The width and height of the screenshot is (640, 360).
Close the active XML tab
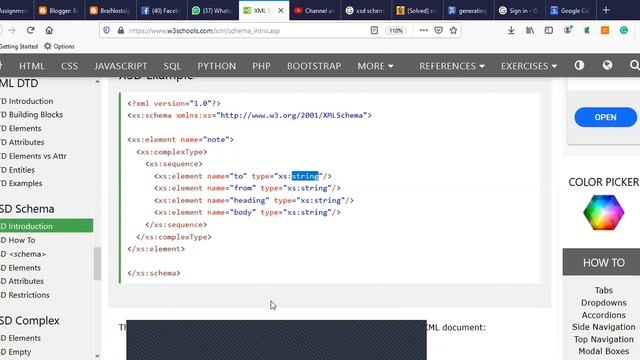click(281, 11)
